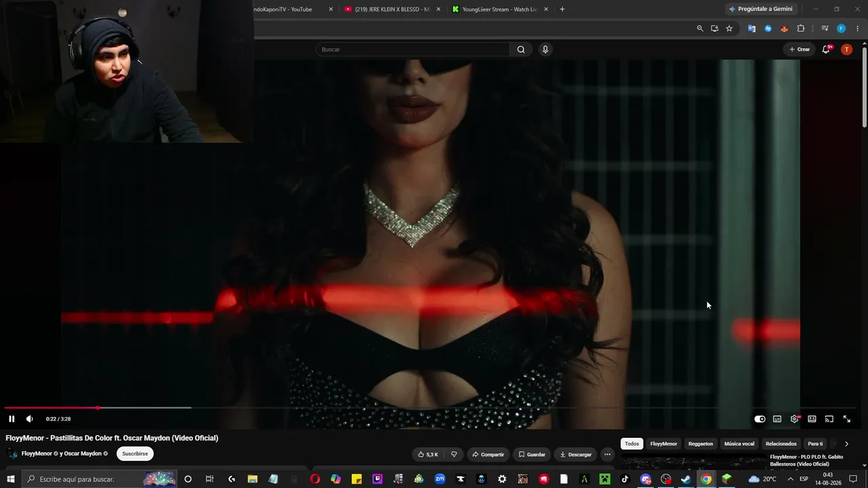Dislike the video with the thumbs-down button

point(454,454)
